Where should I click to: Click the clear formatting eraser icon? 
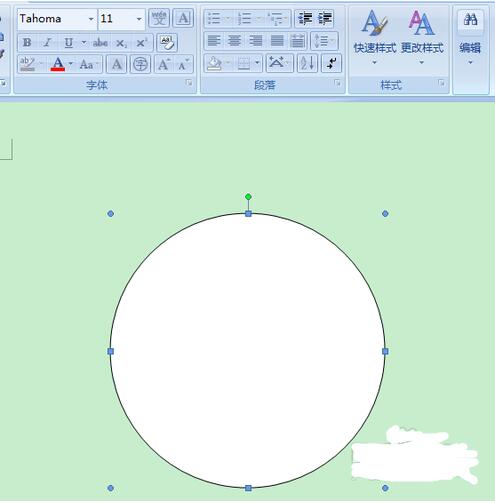(x=167, y=43)
